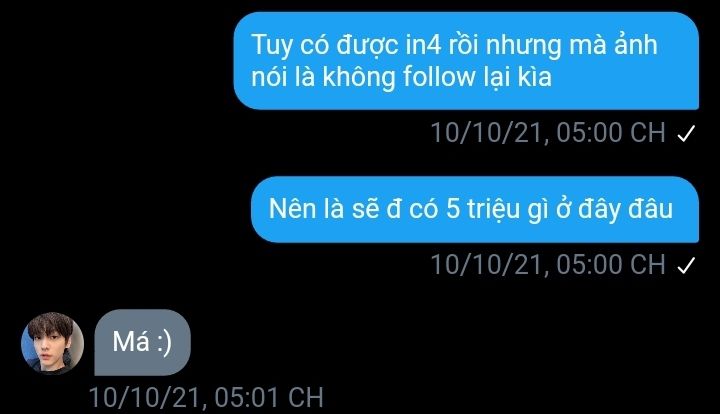Click the word 'Tuy' starting first message
The height and width of the screenshot is (414, 720).
click(x=271, y=46)
